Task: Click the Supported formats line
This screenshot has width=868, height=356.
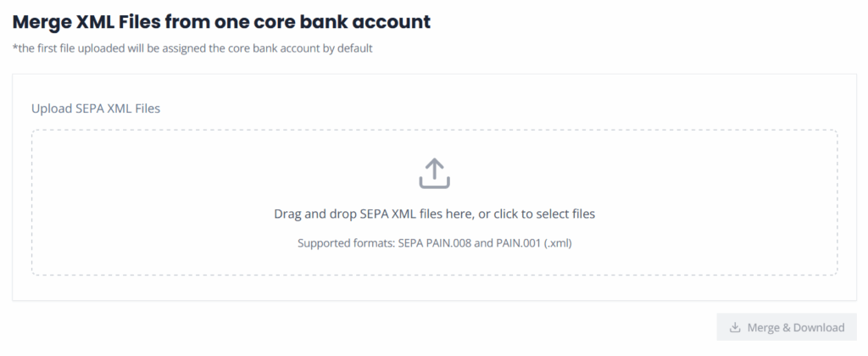Action: [434, 243]
